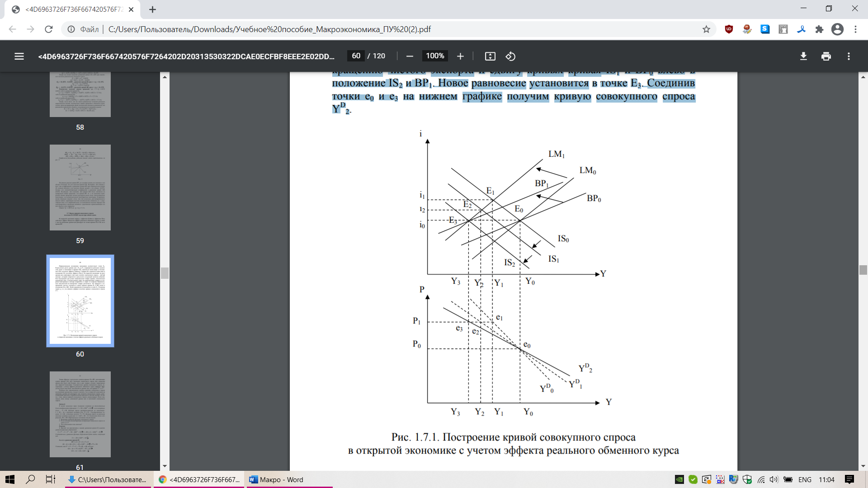Open the PDF viewer more actions menu
Image resolution: width=868 pixels, height=488 pixels.
click(849, 56)
